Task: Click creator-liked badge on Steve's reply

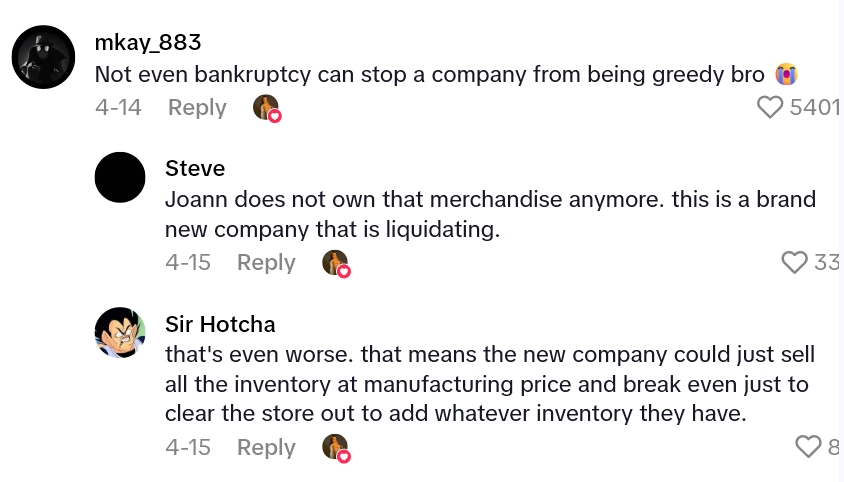Action: pos(336,263)
